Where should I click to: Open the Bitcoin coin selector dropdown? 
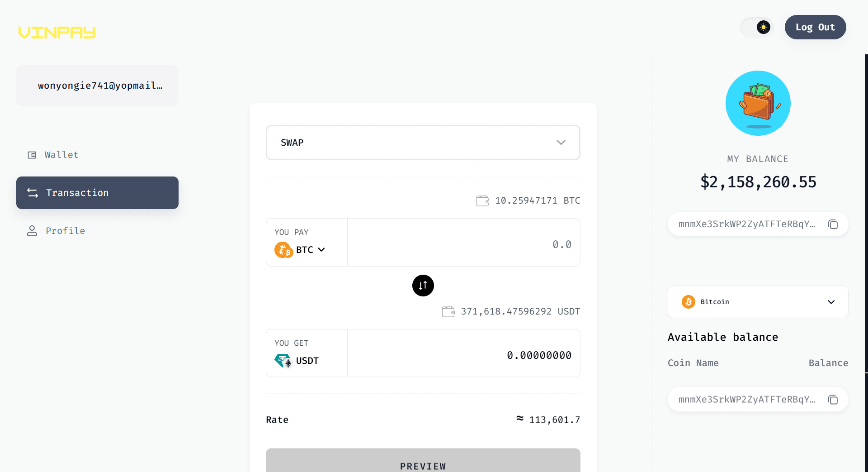tap(832, 302)
